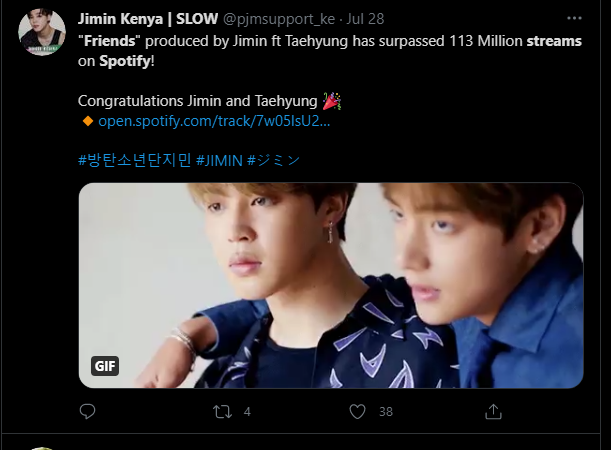Click the retweet count of 4
The width and height of the screenshot is (611, 450).
click(247, 411)
